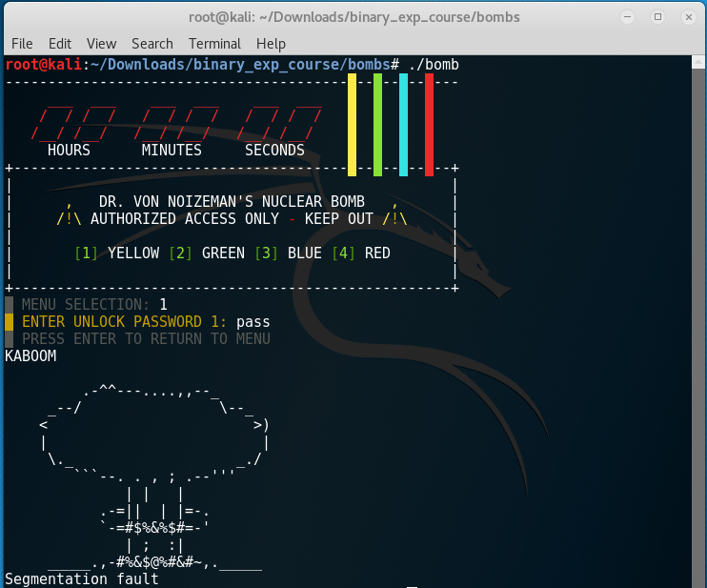Close the terminal window
Image resolution: width=707 pixels, height=588 pixels.
click(x=689, y=17)
